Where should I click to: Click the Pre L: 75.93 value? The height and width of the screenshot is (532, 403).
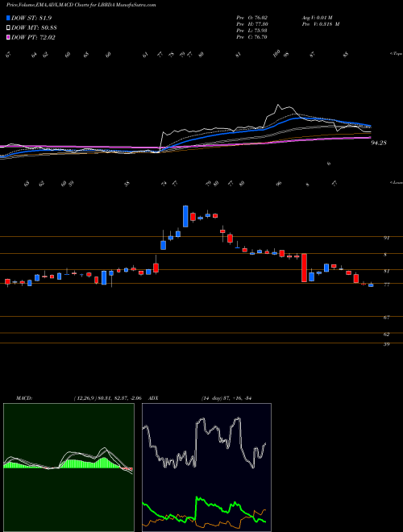click(252, 31)
